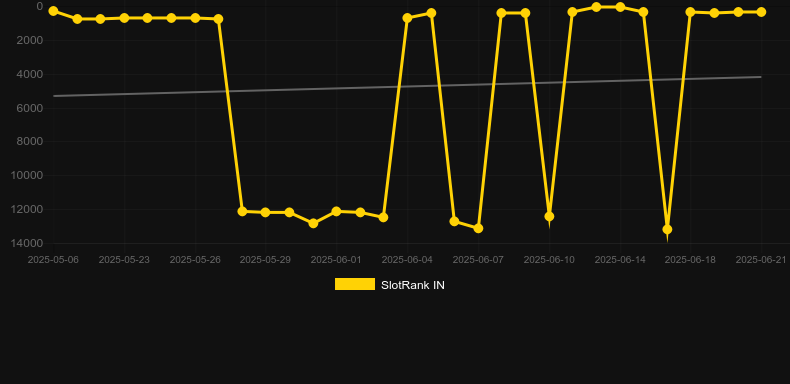Select the first data point at 2025-05-06
This screenshot has width=790, height=384.
point(53,11)
